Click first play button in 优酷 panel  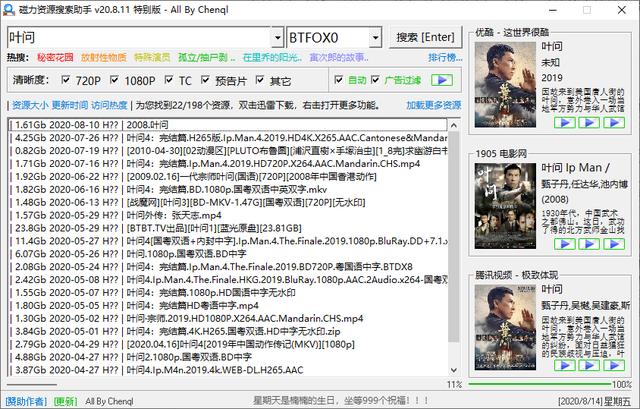(563, 123)
